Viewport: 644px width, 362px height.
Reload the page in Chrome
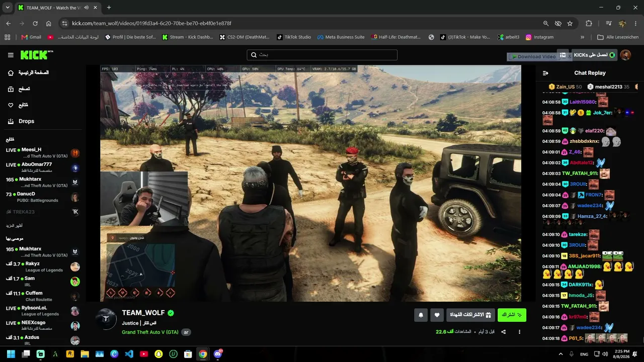coord(35,23)
